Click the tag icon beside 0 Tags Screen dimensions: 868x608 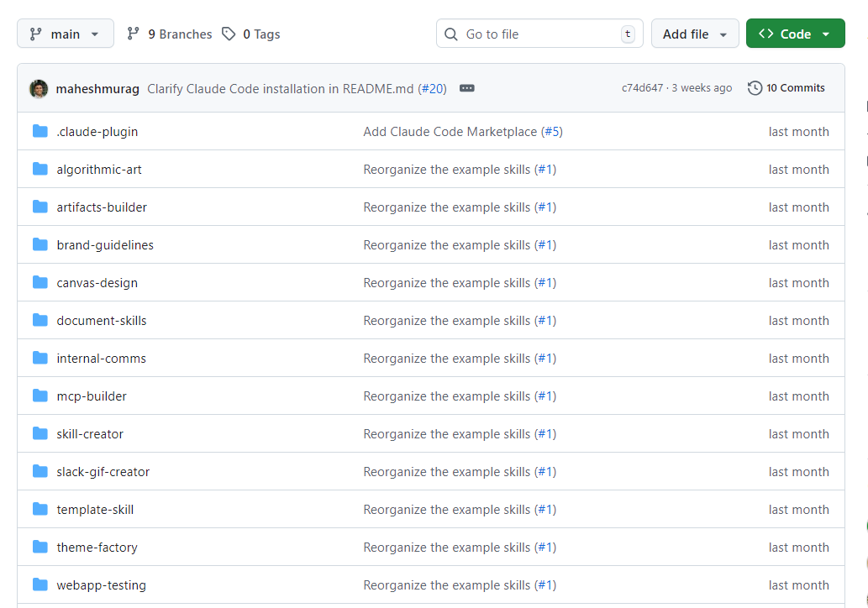click(229, 34)
